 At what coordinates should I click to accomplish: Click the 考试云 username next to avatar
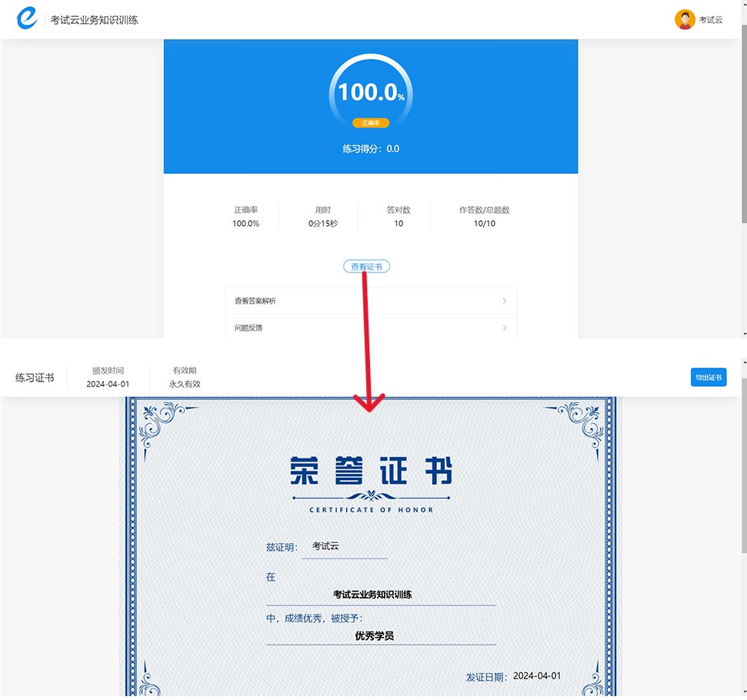click(711, 20)
